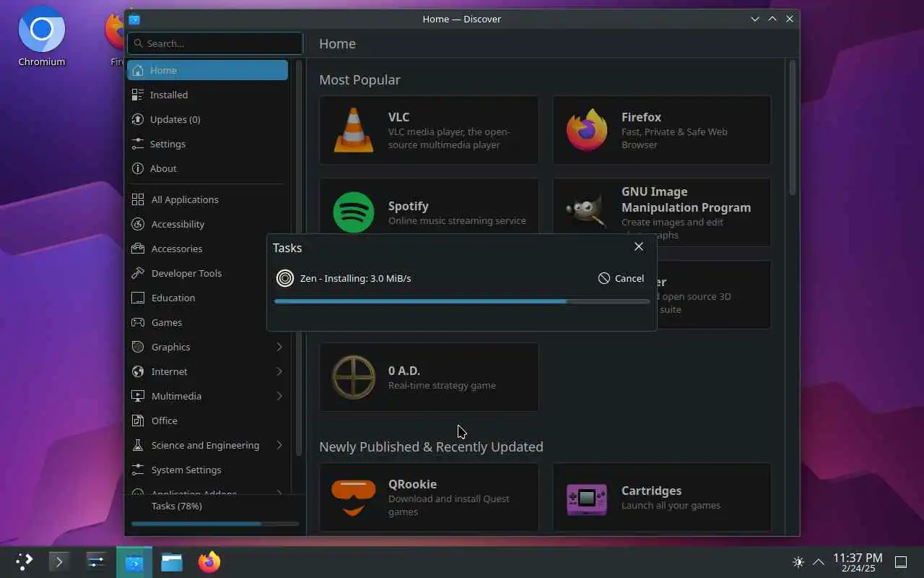The height and width of the screenshot is (578, 924).
Task: Open the Spotify app card icon
Action: tap(354, 212)
